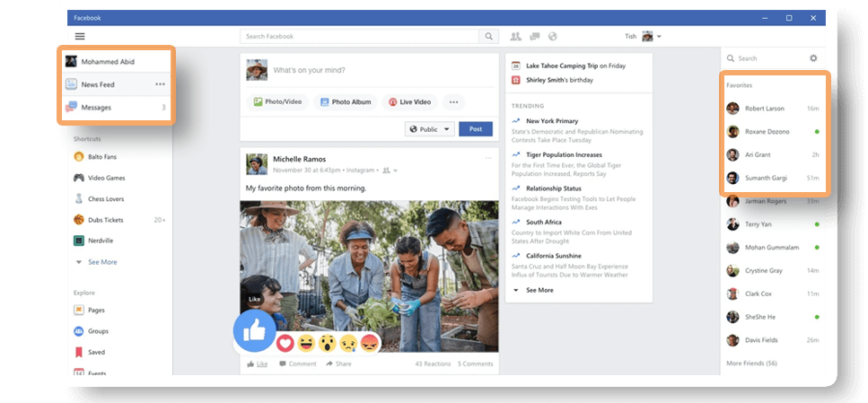This screenshot has height=403, width=868.
Task: Open Video Games shortcut
Action: [107, 178]
